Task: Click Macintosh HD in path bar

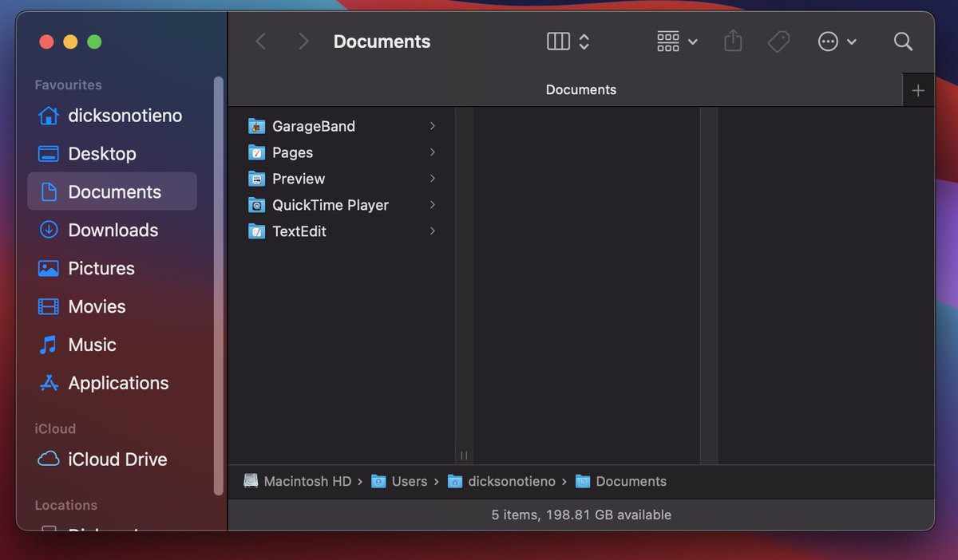Action: (x=298, y=481)
